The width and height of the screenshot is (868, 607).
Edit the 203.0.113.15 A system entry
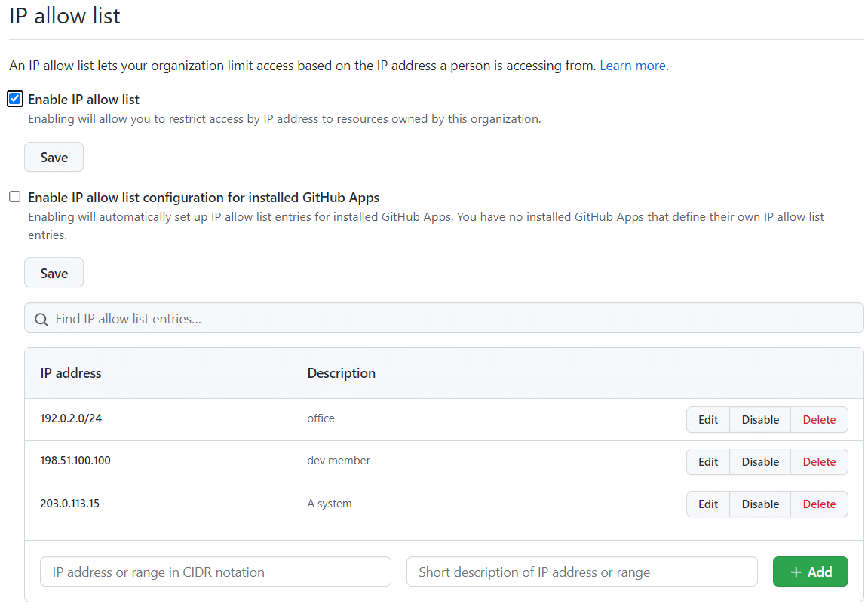tap(707, 504)
